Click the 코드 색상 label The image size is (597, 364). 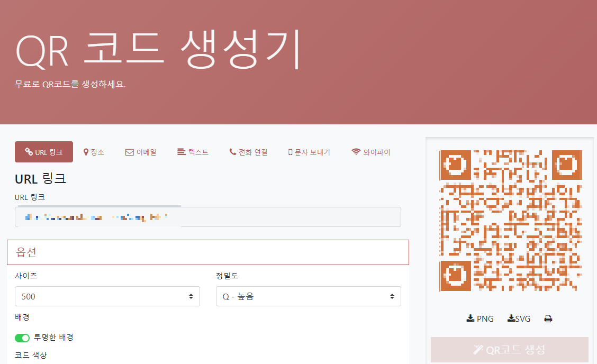coord(31,355)
